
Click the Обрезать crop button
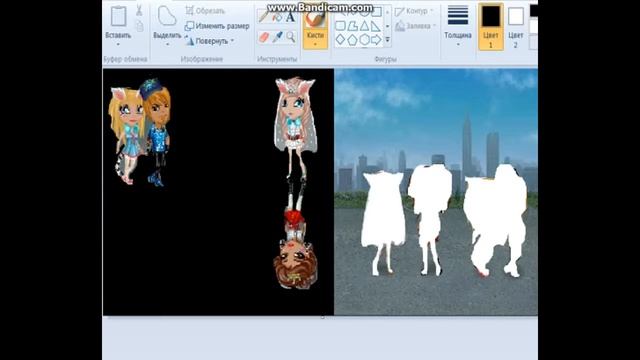point(205,11)
